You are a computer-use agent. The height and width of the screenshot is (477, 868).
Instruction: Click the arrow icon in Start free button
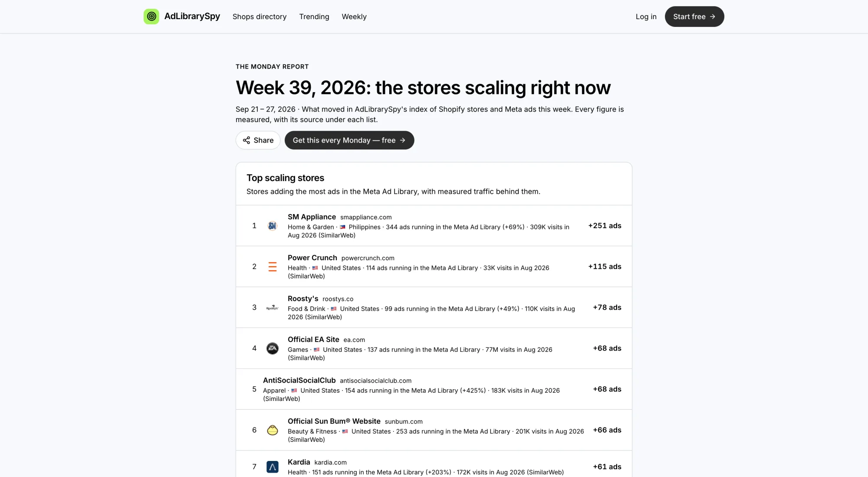712,17
